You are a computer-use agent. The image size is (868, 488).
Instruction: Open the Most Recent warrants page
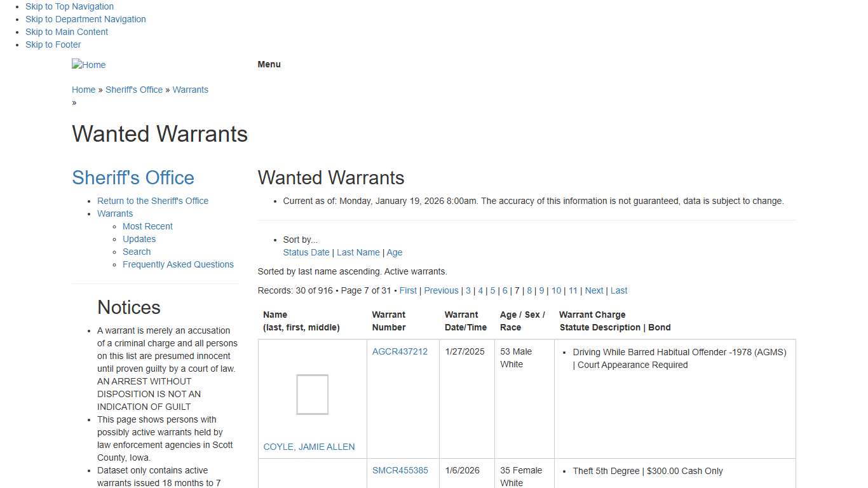coord(147,226)
